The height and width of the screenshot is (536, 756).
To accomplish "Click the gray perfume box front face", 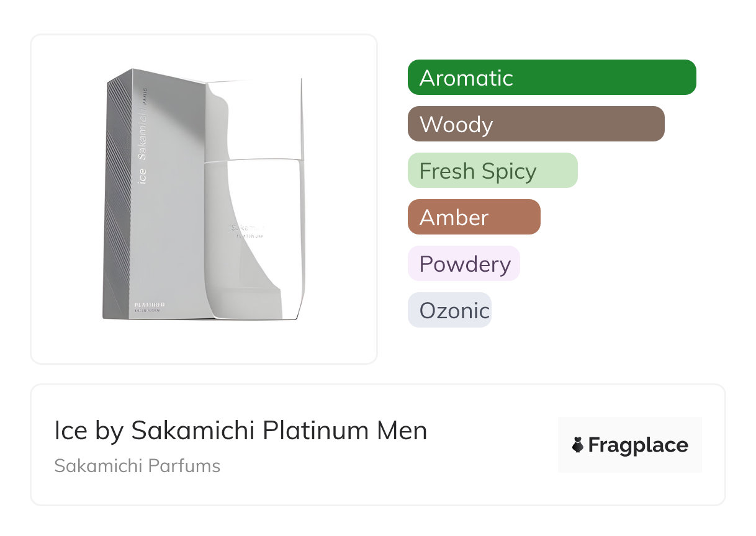I will tap(168, 236).
